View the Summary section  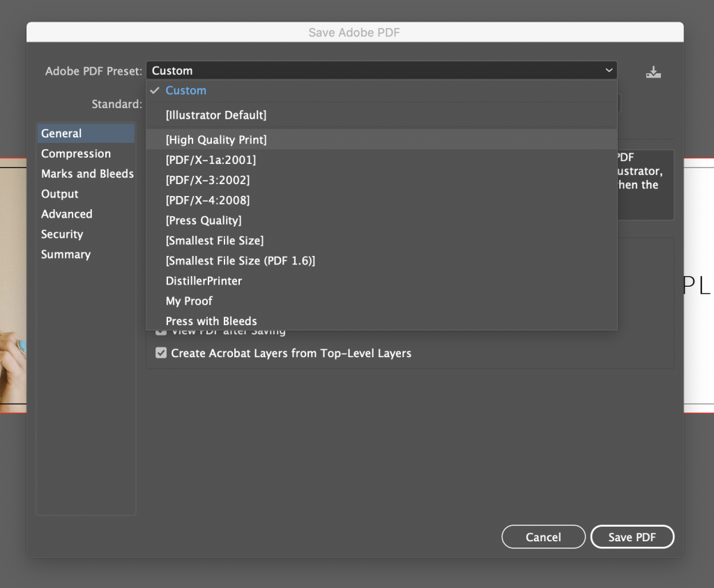pos(86,254)
